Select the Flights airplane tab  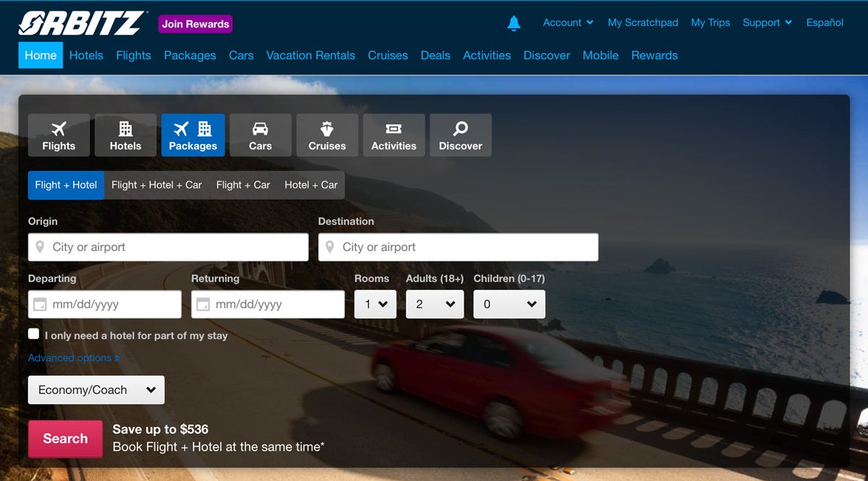pos(59,135)
